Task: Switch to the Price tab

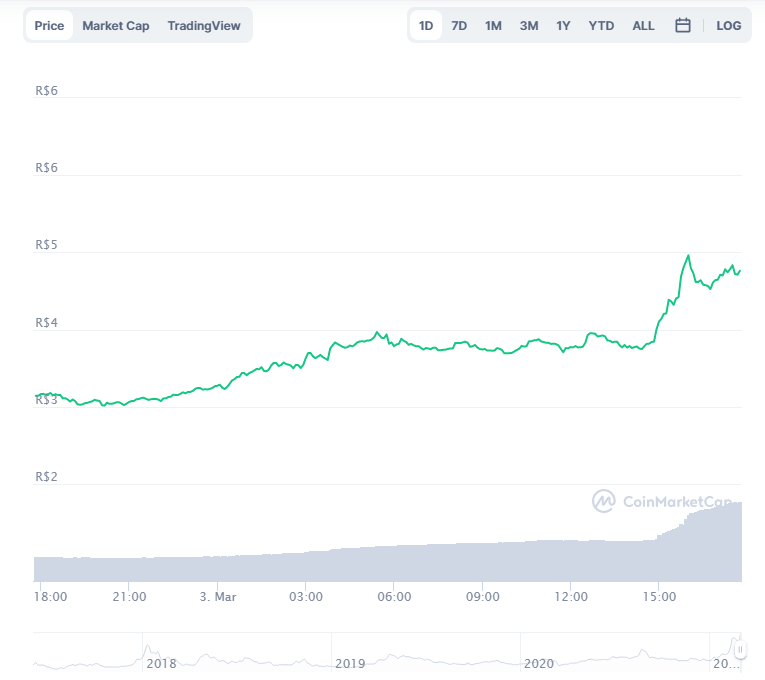Action: coord(49,25)
